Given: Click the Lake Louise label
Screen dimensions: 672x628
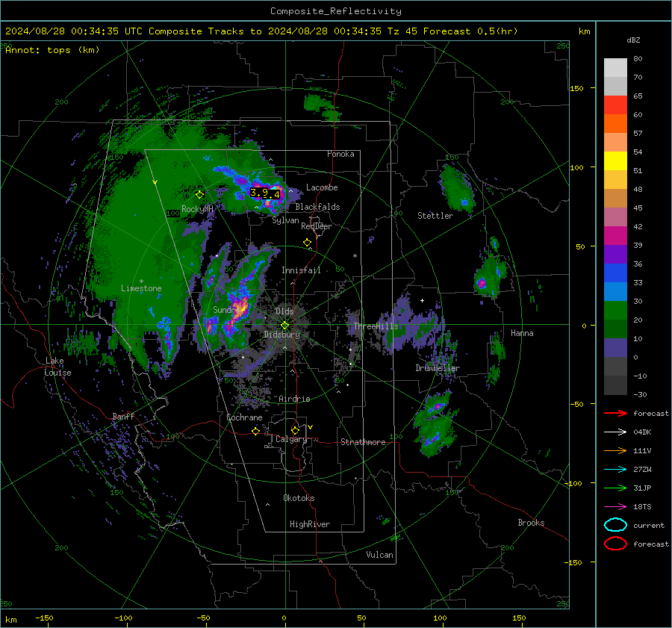Looking at the screenshot, I should 57,367.
